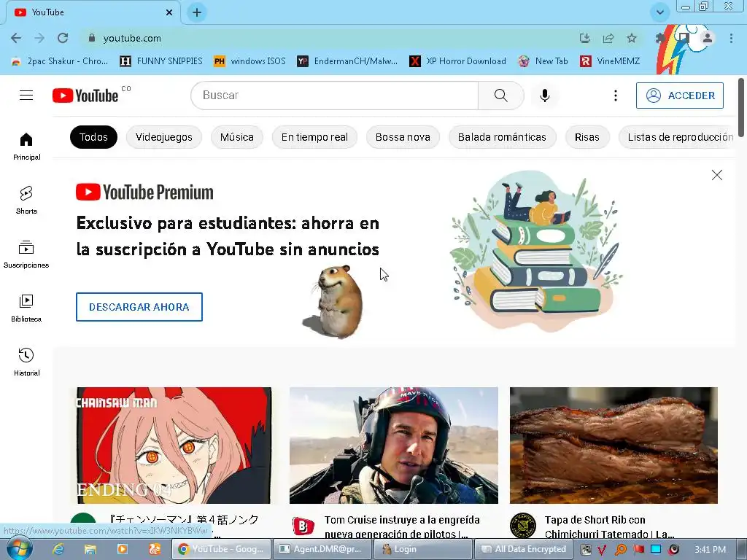Viewport: 747px width, 560px height.
Task: Switch to Agent.DMR taskbar window
Action: click(321, 549)
